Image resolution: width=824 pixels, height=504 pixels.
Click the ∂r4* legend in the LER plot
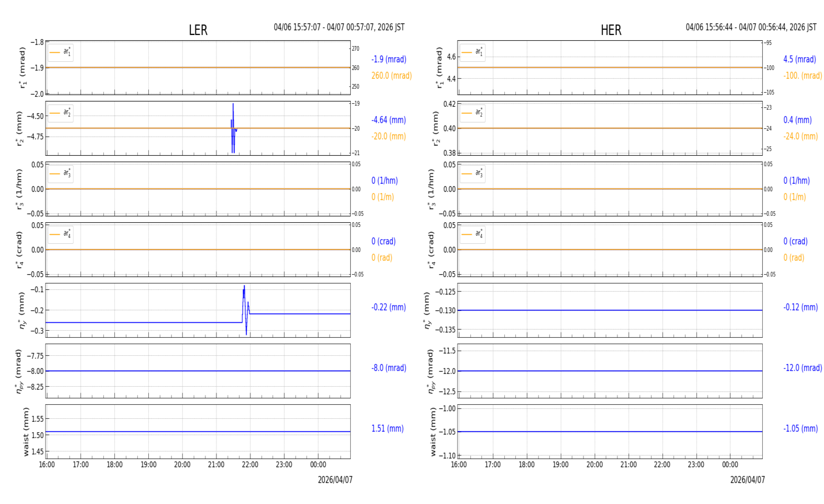[x=61, y=235]
